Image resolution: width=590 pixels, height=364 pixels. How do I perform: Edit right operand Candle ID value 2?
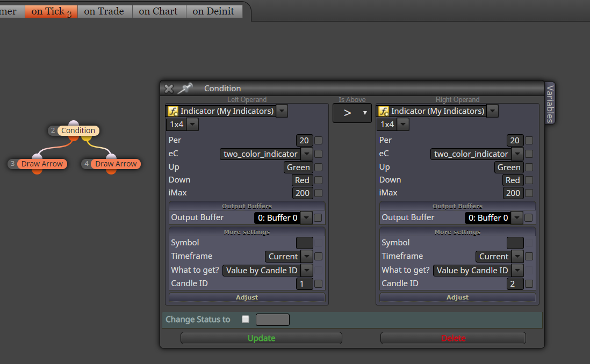515,284
